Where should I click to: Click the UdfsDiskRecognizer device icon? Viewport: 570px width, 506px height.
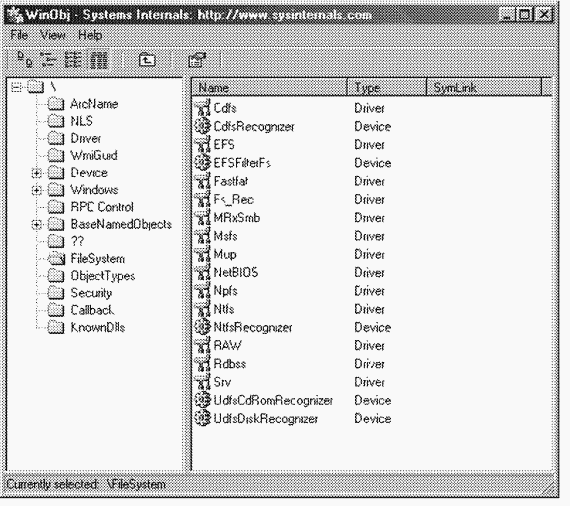pyautogui.click(x=202, y=418)
